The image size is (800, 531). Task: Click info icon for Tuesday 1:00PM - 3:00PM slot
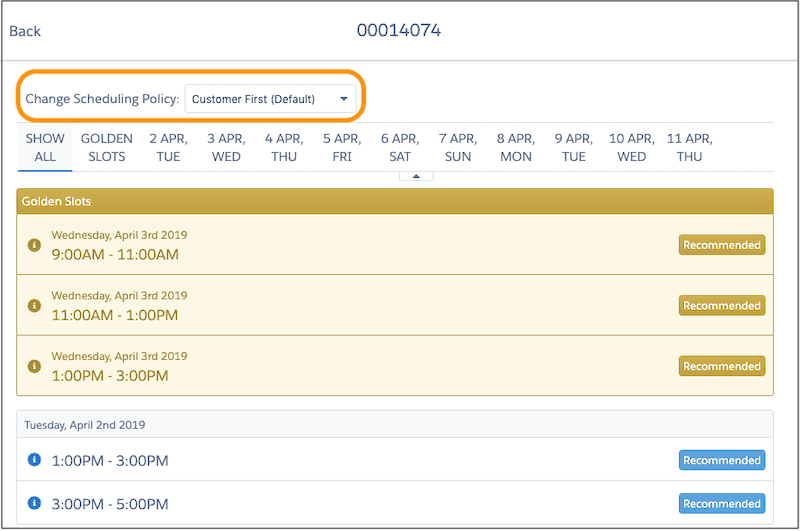(34, 460)
